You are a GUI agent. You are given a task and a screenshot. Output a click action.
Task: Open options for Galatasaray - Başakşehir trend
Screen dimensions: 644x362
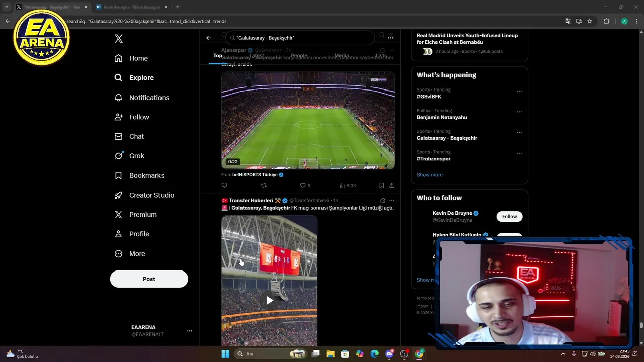tap(519, 133)
